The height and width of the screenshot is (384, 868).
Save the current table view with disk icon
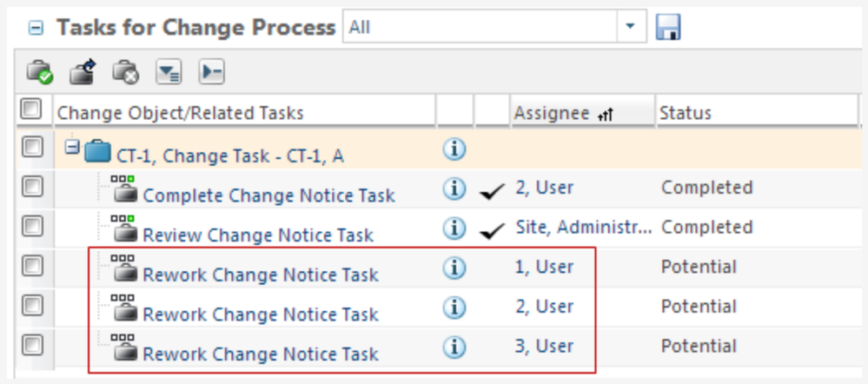tap(668, 27)
